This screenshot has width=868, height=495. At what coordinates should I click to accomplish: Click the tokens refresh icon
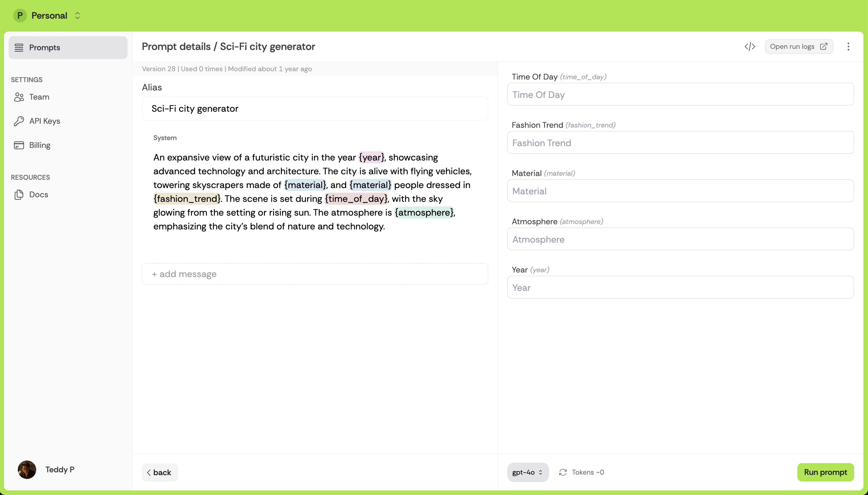(x=563, y=472)
